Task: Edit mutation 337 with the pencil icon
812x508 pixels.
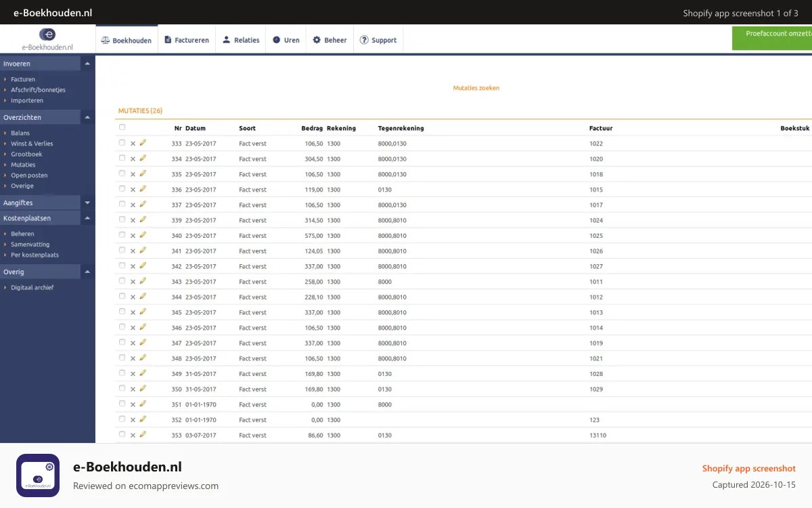Action: click(143, 205)
